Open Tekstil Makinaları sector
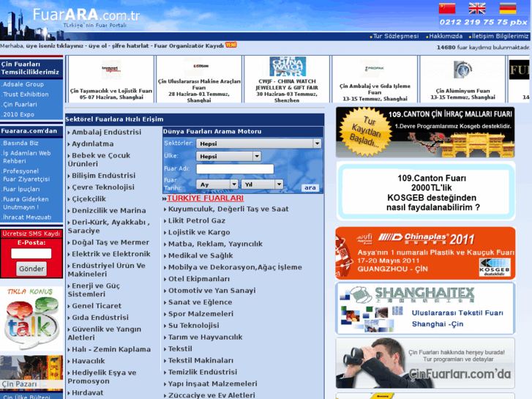Screen dimensions: 532x399 coord(201,360)
